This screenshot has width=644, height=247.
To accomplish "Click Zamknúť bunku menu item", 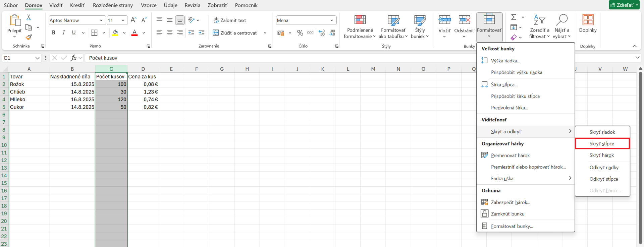I will point(526,214).
